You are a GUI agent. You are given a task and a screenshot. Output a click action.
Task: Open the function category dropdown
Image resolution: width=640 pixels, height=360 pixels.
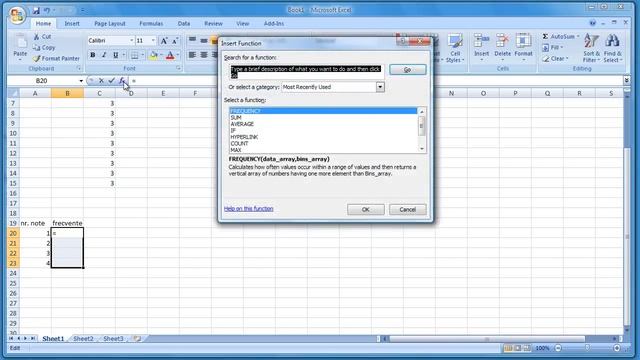tap(380, 87)
